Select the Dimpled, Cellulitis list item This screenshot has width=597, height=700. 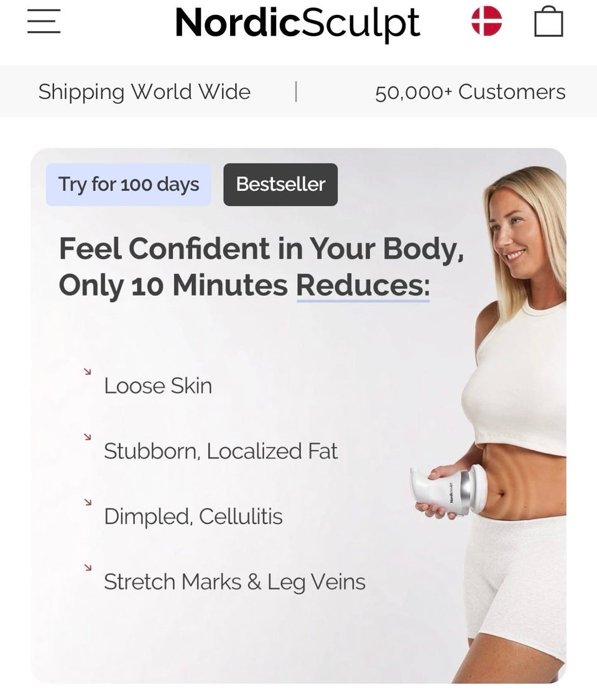click(193, 517)
